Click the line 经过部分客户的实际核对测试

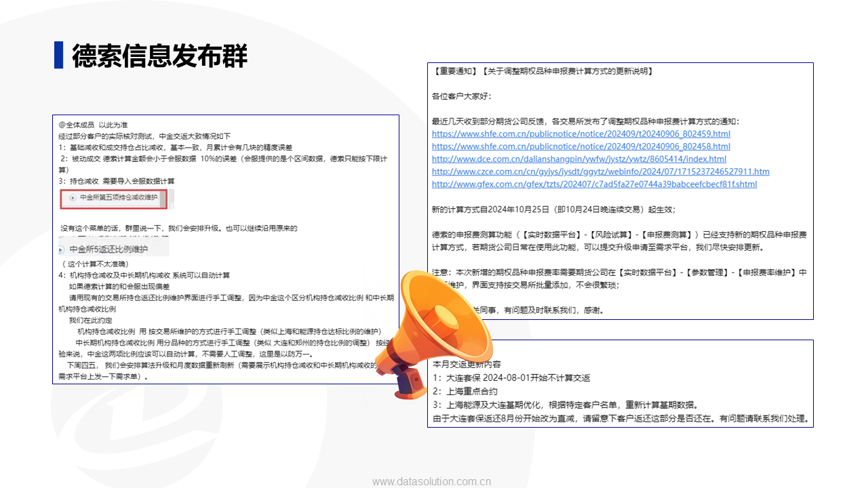click(x=144, y=136)
